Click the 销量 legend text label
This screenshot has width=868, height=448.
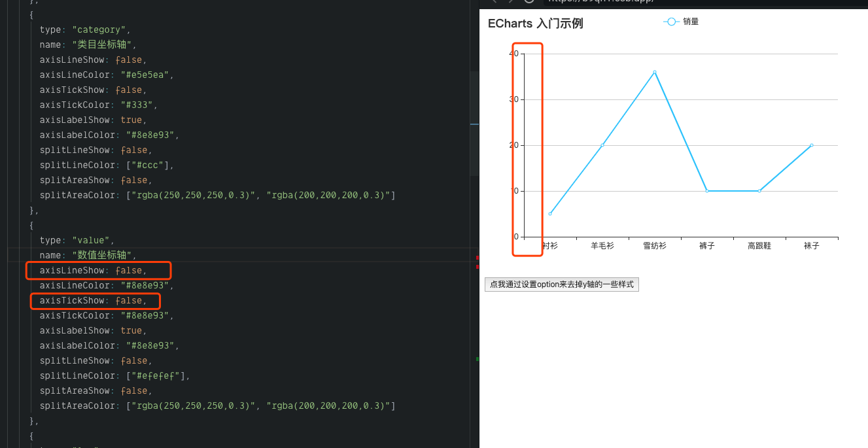(x=691, y=22)
